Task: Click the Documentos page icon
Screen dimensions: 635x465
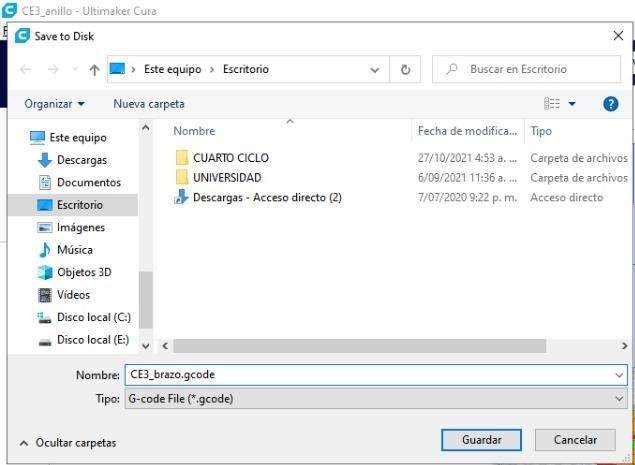Action: click(x=45, y=183)
